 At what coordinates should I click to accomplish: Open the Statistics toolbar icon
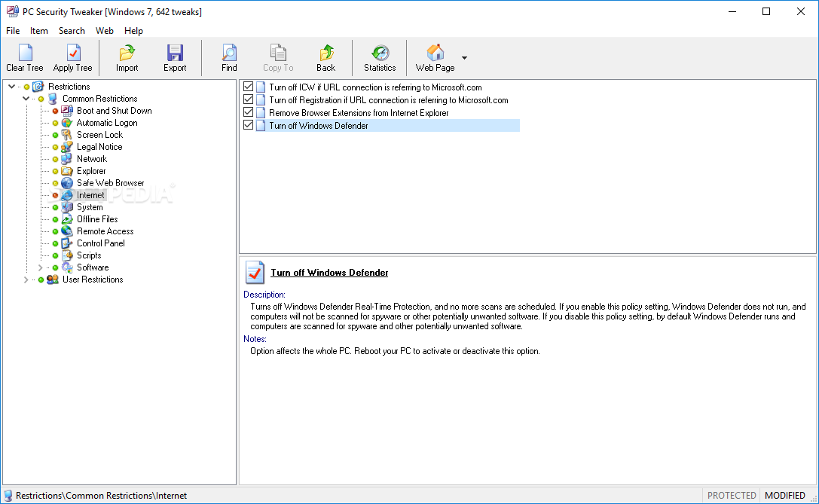pyautogui.click(x=380, y=53)
